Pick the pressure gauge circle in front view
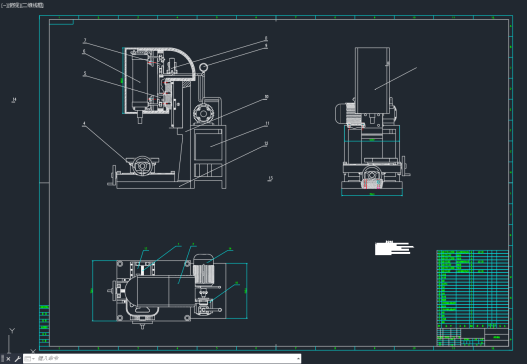The image size is (527, 364). tap(203, 68)
